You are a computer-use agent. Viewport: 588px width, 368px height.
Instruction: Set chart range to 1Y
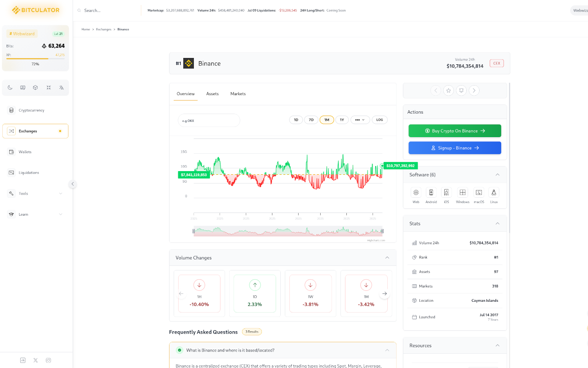pyautogui.click(x=342, y=120)
